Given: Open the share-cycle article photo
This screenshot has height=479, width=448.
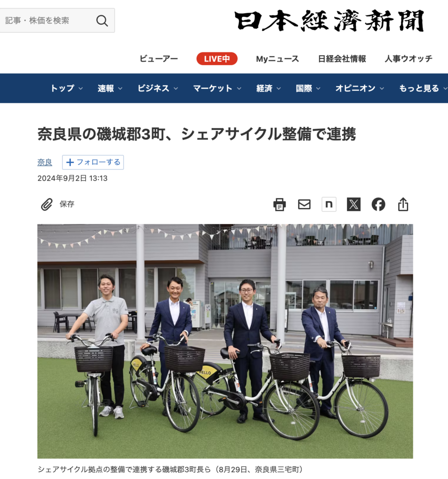Looking at the screenshot, I should tap(225, 341).
